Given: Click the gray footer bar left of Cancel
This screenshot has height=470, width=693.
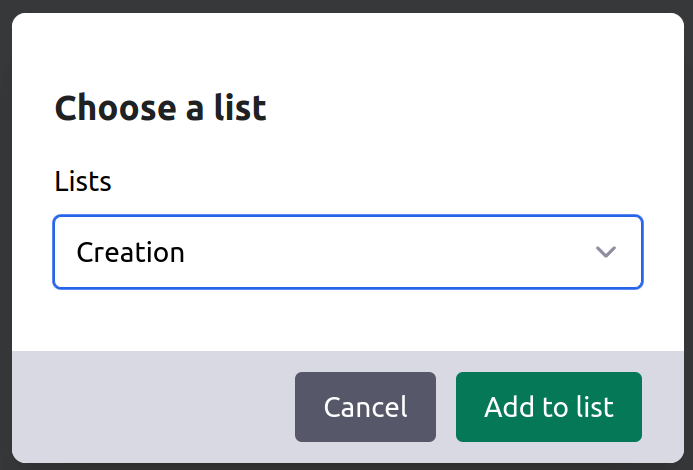Looking at the screenshot, I should click(150, 407).
